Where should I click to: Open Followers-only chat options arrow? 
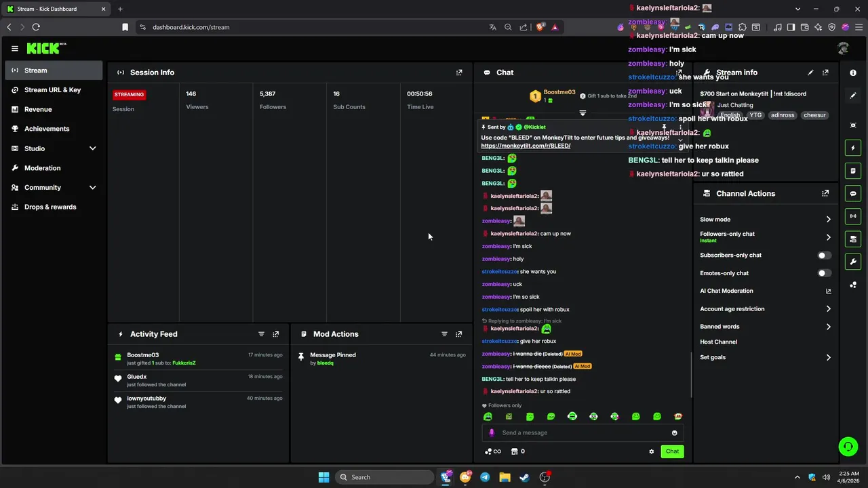pyautogui.click(x=828, y=237)
